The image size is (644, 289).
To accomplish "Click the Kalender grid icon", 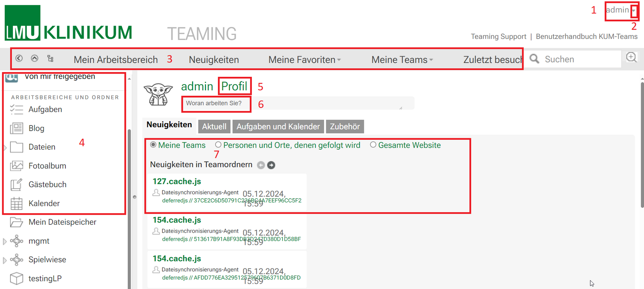I will pyautogui.click(x=16, y=203).
